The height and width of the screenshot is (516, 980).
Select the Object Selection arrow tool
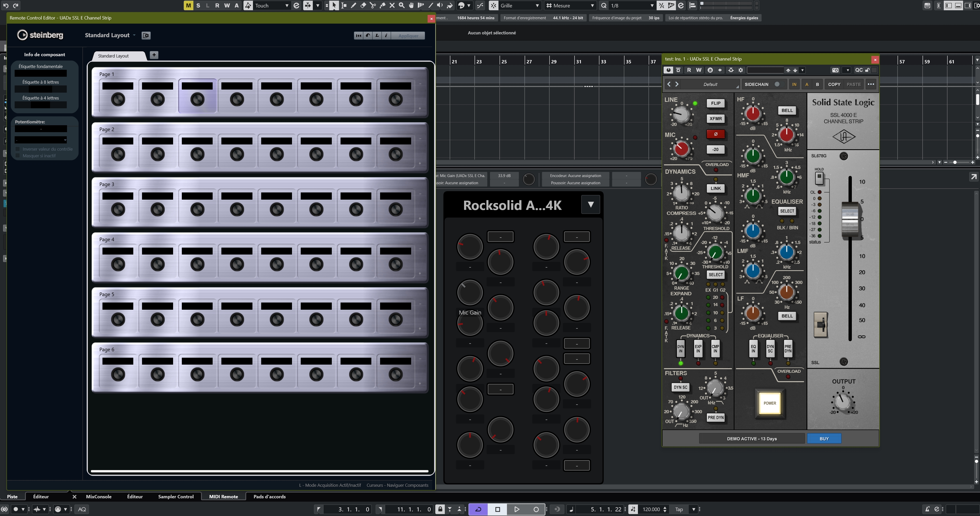pyautogui.click(x=334, y=5)
